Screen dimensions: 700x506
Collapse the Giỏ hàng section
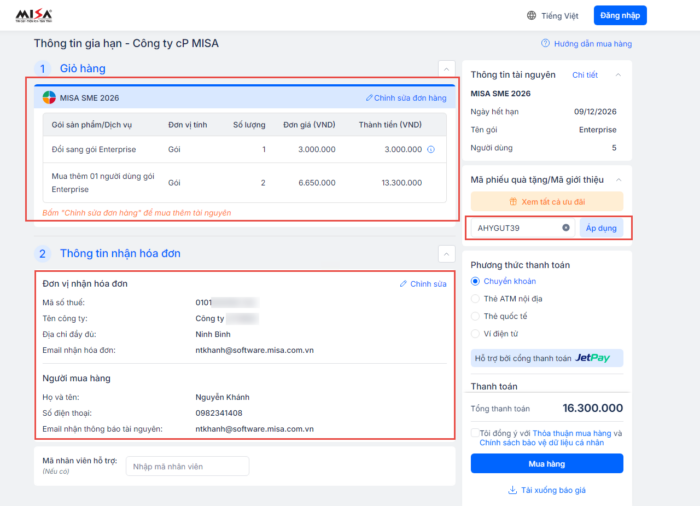(x=445, y=68)
